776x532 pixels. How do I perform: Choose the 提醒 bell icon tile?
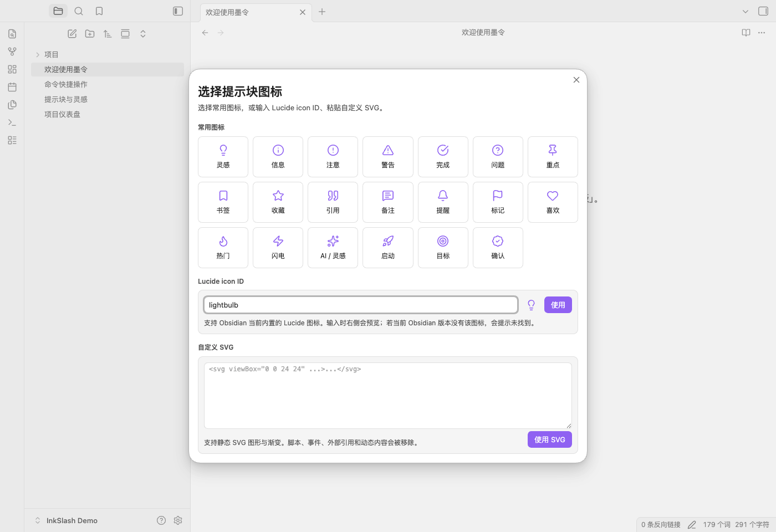(x=443, y=202)
